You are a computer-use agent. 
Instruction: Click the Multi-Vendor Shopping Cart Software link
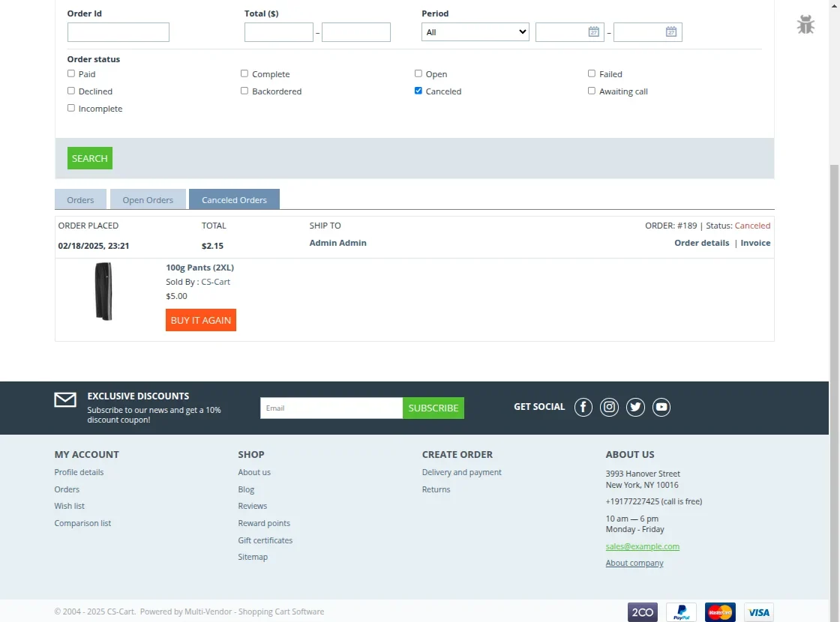(x=254, y=612)
